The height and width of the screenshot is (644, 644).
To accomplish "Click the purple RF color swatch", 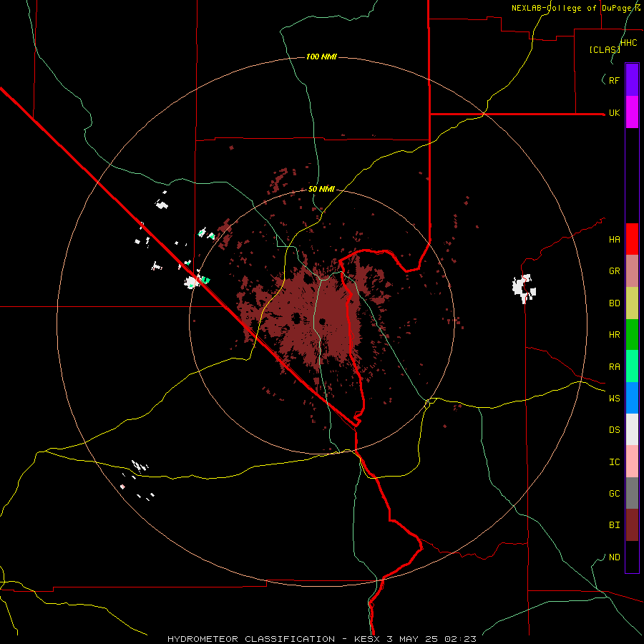I will click(632, 80).
